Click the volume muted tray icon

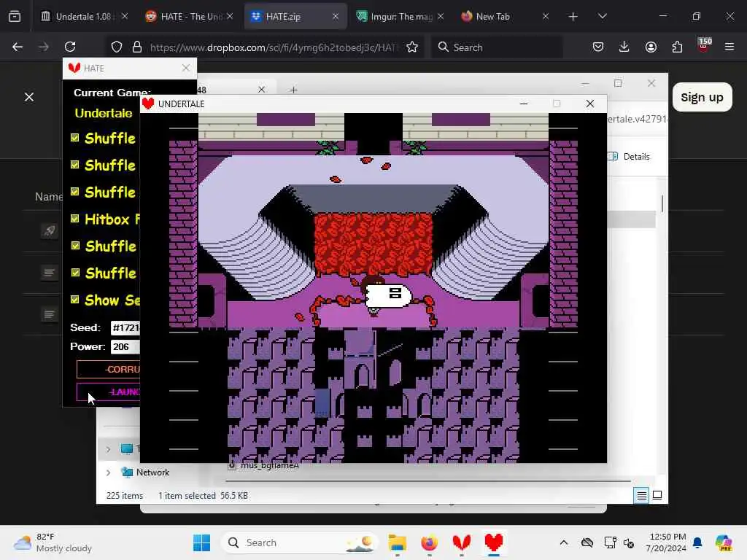[629, 542]
